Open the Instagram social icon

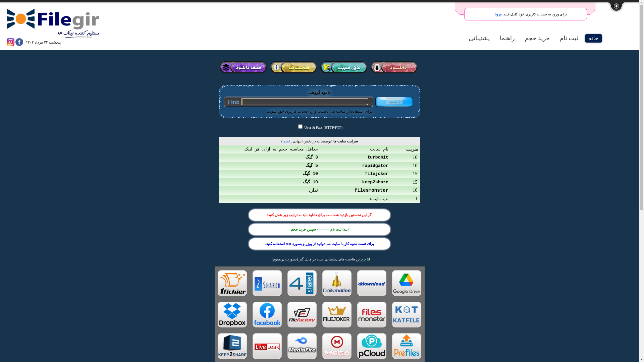tap(10, 42)
